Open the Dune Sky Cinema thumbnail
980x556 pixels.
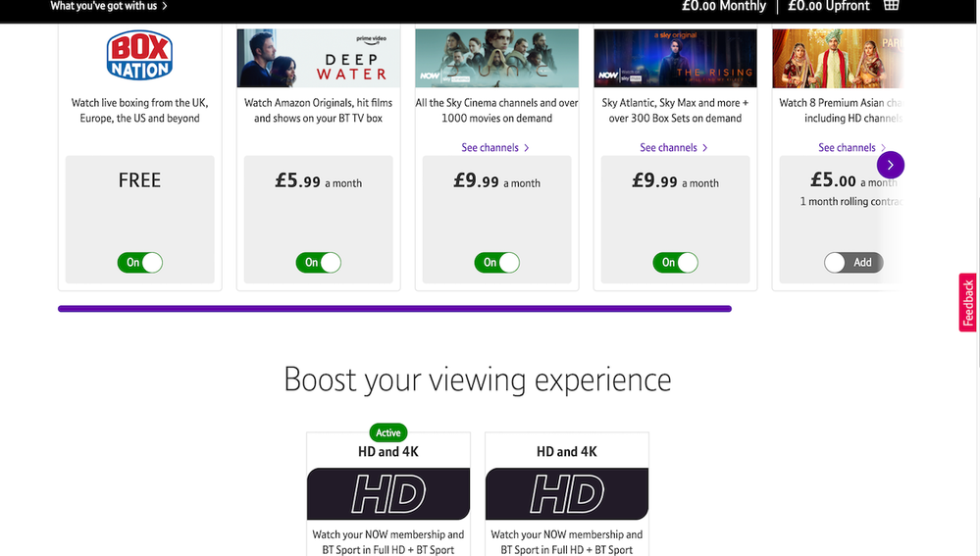coord(497,58)
